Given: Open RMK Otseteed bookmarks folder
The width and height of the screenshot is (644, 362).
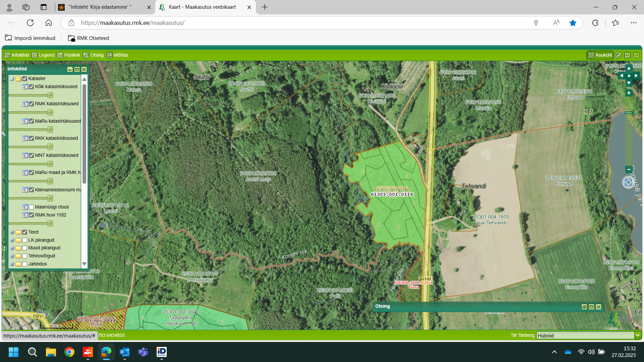Looking at the screenshot, I should pos(89,38).
